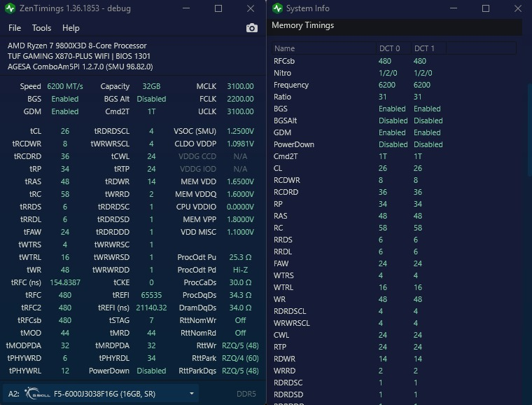This screenshot has width=532, height=405.
Task: Click the tSTAG value 7
Action: coord(151,320)
